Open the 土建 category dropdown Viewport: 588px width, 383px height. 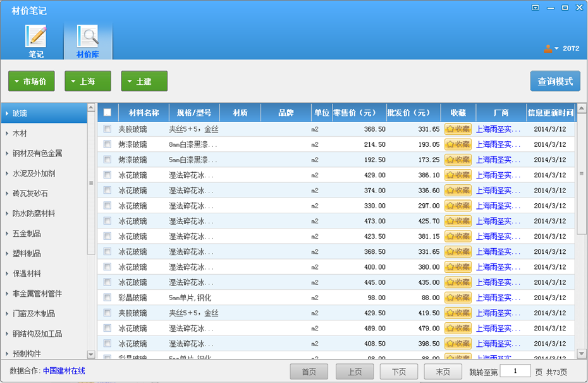click(144, 82)
